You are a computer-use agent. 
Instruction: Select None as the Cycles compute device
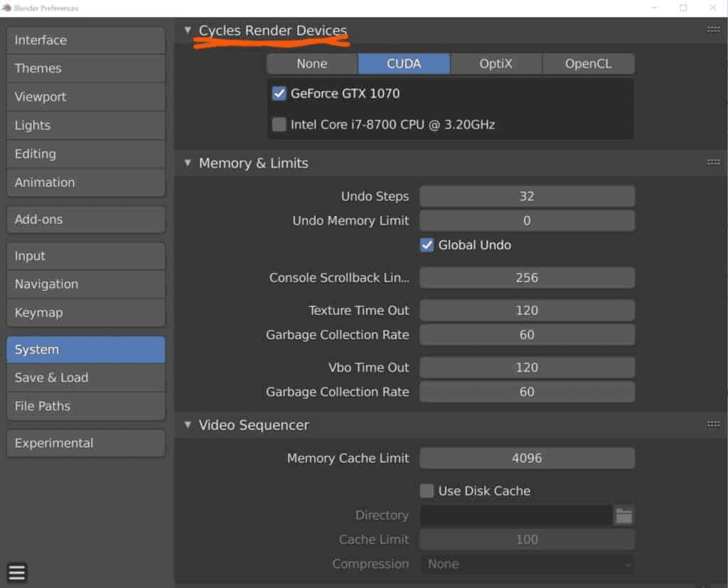(312, 63)
